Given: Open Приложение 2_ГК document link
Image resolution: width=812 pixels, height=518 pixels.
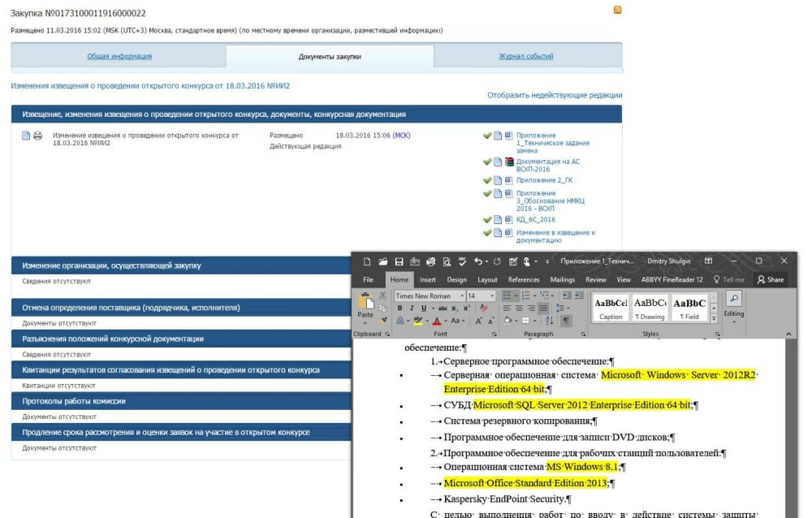Looking at the screenshot, I should pos(544,180).
